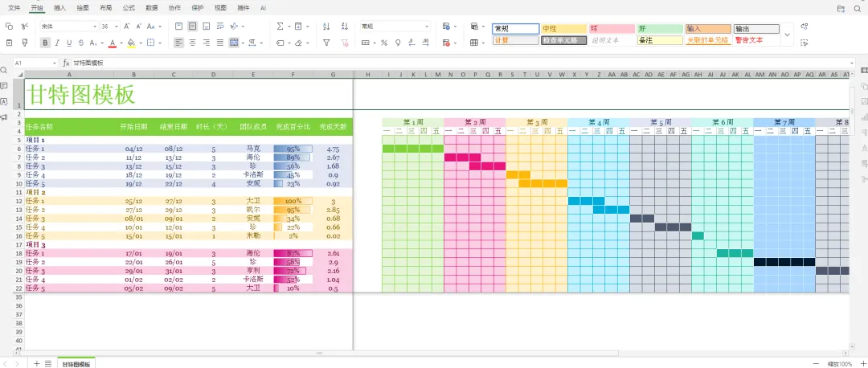This screenshot has width=868, height=368.
Task: Click the copy icon in the toolbar
Action: pyautogui.click(x=9, y=26)
